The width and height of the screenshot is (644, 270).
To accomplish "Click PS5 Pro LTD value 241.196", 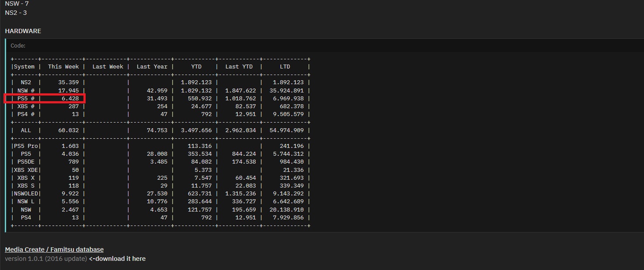I will (x=291, y=146).
